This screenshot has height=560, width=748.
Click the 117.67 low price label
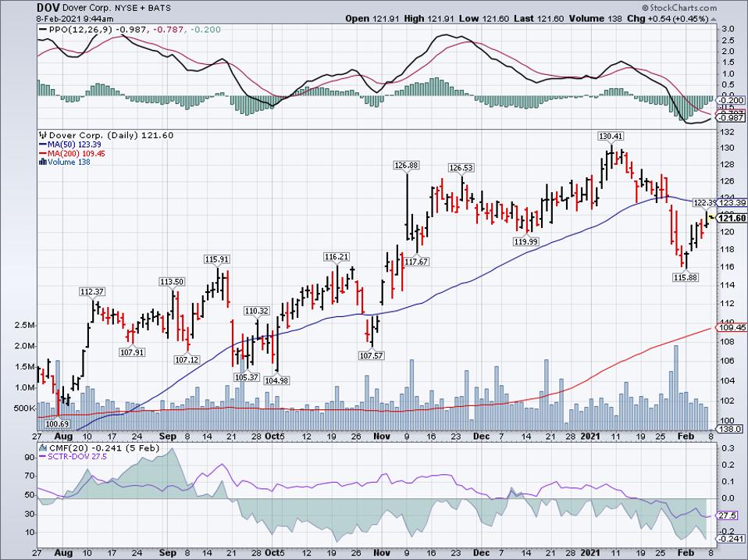tap(416, 262)
